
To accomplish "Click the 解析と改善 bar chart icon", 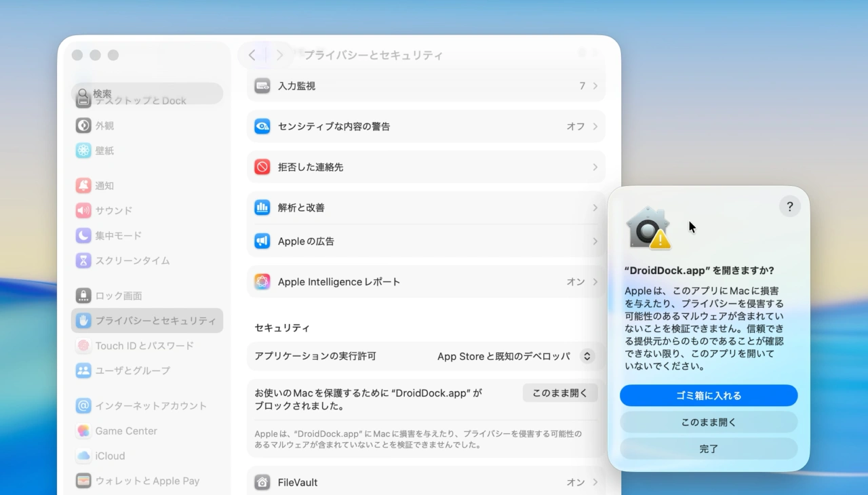I will tap(262, 207).
